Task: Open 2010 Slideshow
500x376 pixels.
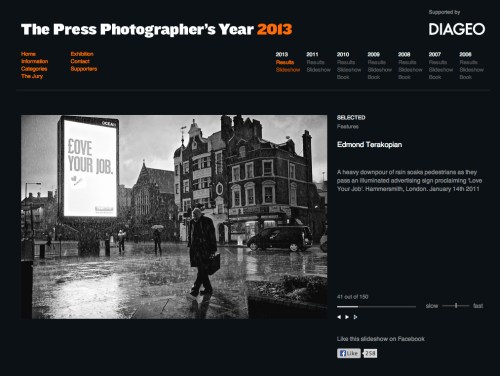Action: click(349, 70)
